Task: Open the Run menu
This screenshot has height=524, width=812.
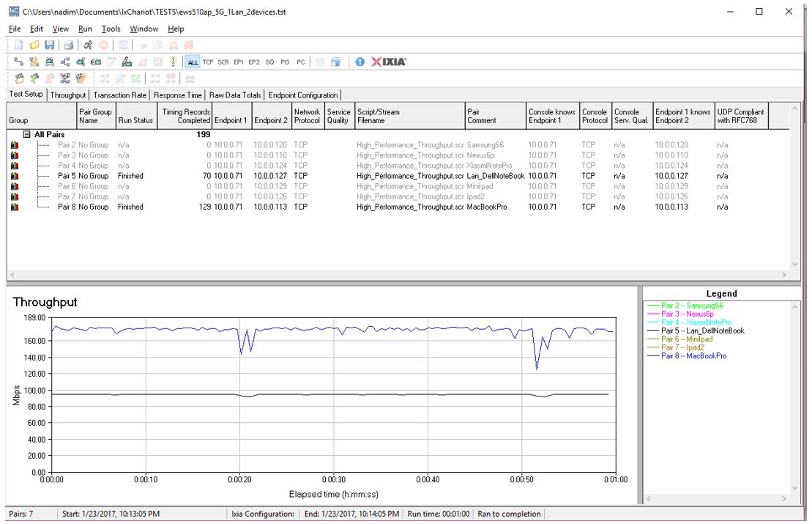Action: [85, 29]
